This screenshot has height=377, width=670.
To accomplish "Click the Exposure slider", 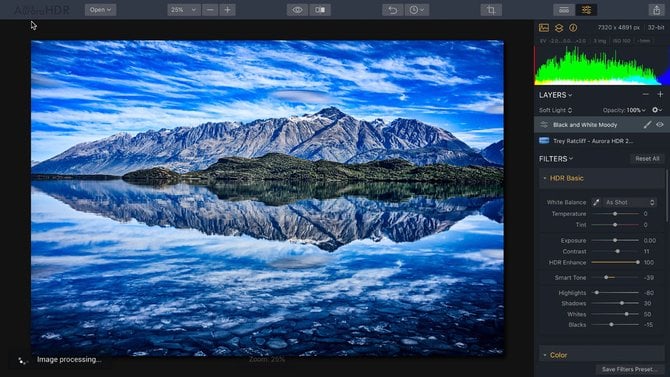I will 615,241.
